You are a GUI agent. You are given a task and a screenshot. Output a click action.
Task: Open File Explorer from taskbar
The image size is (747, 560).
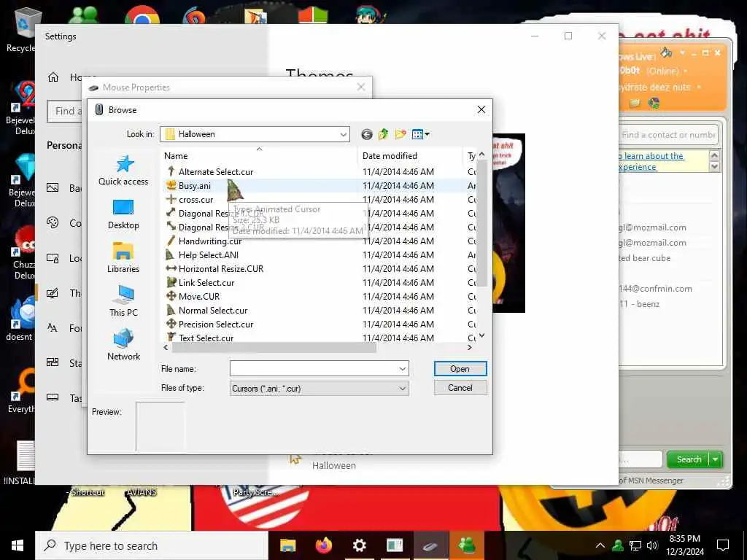coord(287,545)
